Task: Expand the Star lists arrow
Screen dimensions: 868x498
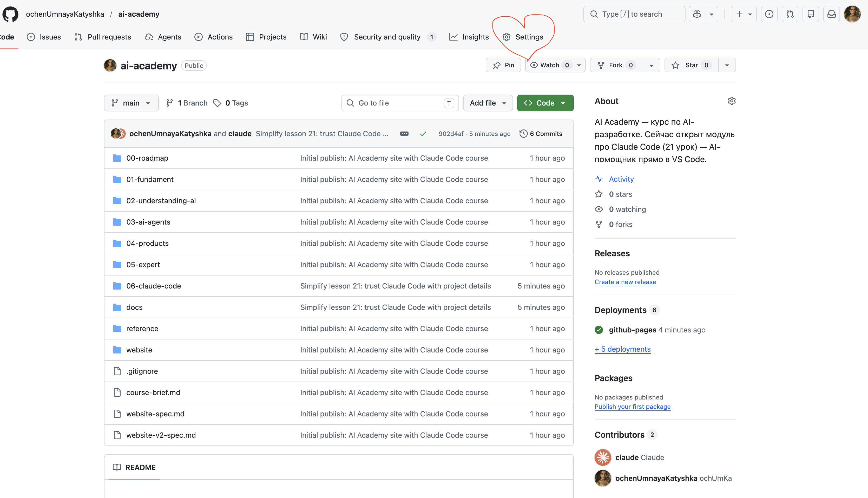Action: point(727,65)
